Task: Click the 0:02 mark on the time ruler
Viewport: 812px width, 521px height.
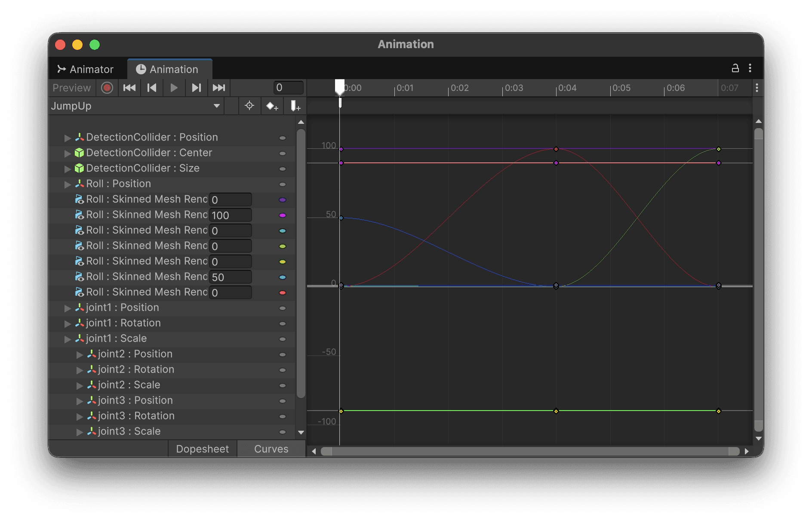Action: click(x=460, y=88)
